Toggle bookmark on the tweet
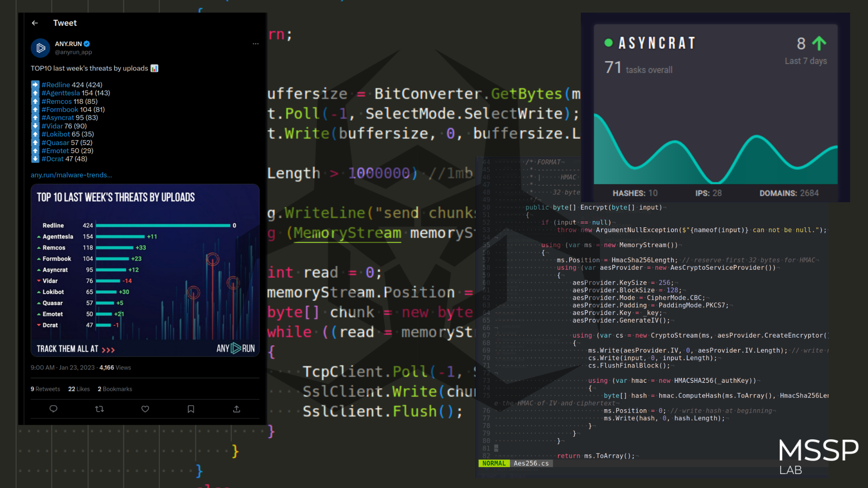Image resolution: width=868 pixels, height=488 pixels. [190, 409]
